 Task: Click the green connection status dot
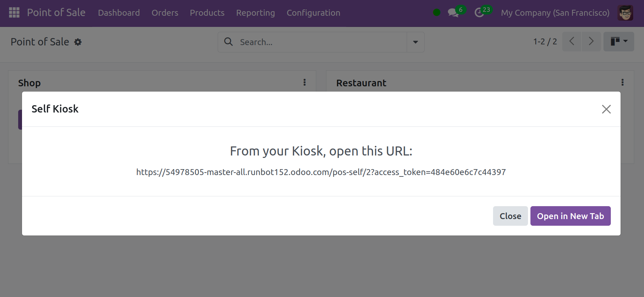pyautogui.click(x=436, y=13)
